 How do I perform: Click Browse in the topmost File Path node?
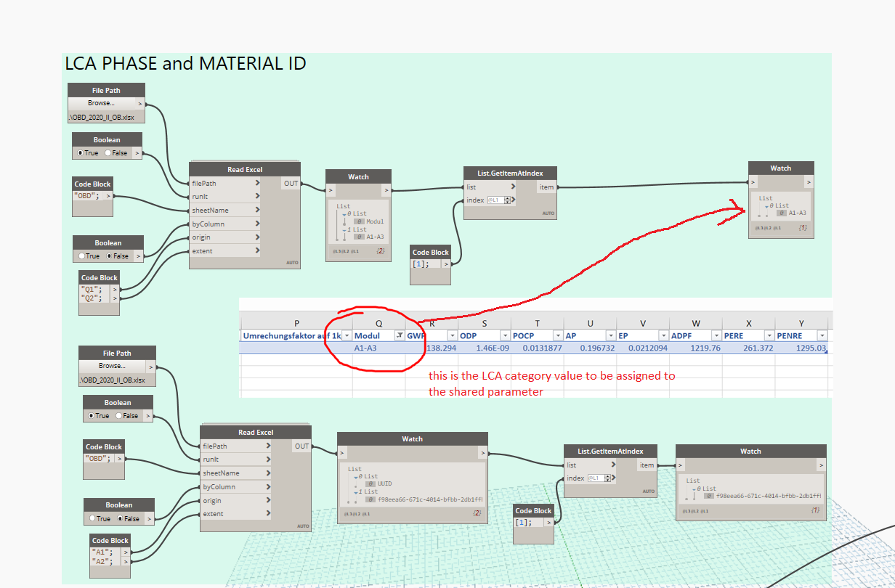coord(102,103)
